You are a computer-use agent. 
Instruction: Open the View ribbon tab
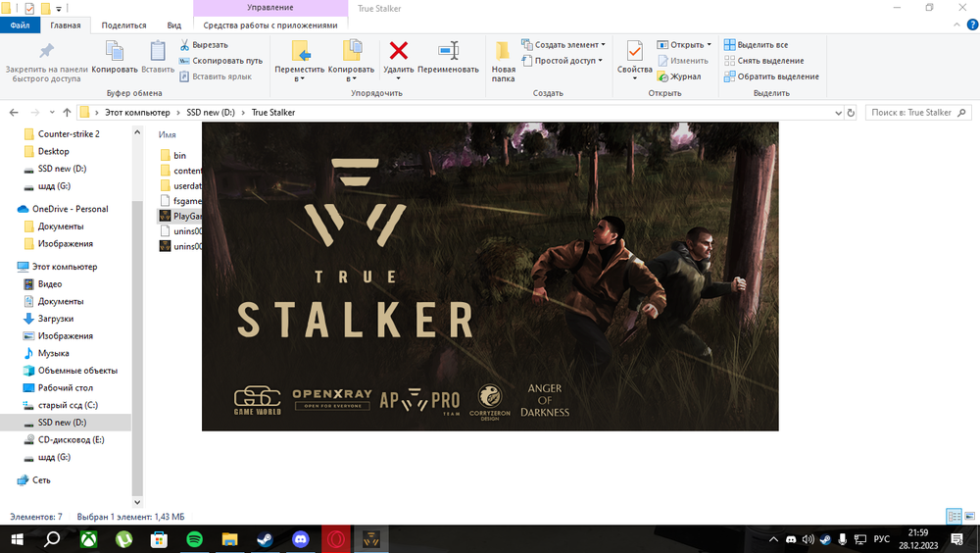click(x=174, y=25)
